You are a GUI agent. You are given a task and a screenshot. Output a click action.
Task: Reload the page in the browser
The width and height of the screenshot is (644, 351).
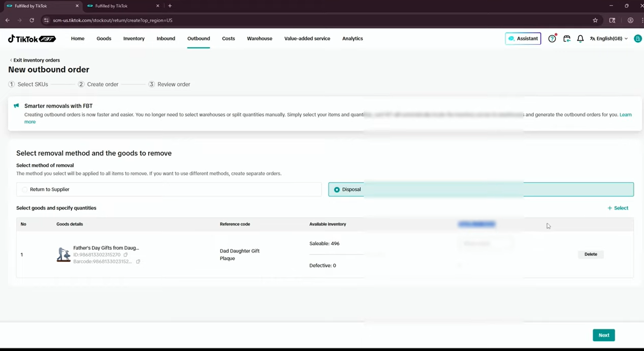point(32,20)
